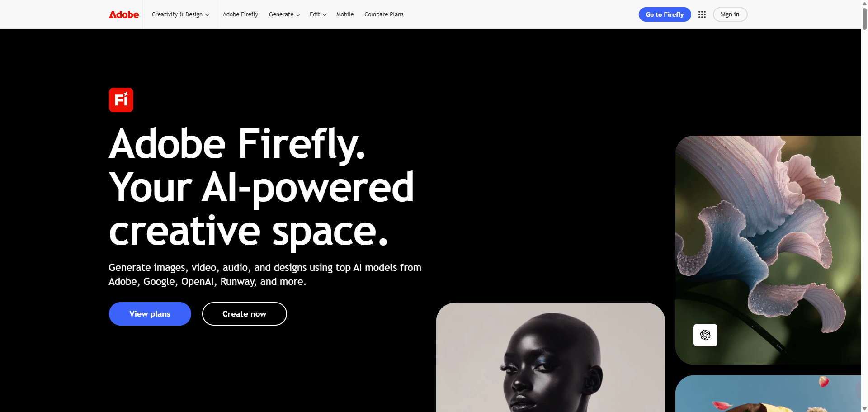Select the View plans button

150,314
